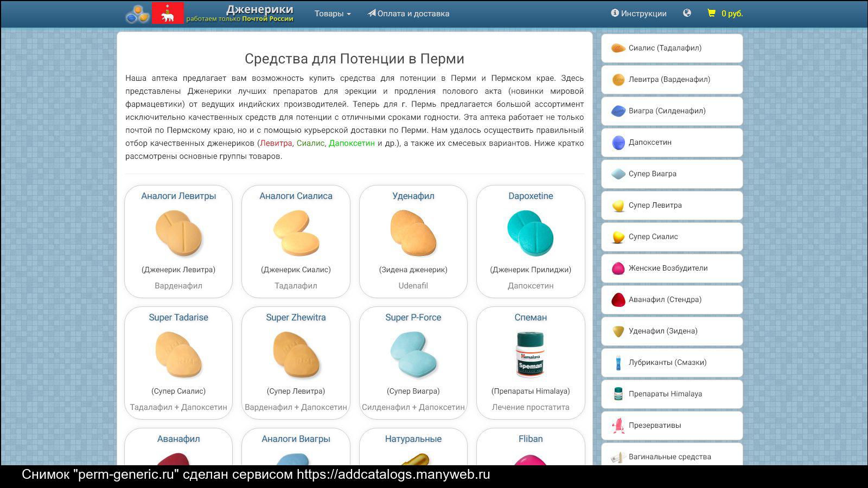
Task: Open the Fliban card title
Action: pyautogui.click(x=531, y=439)
